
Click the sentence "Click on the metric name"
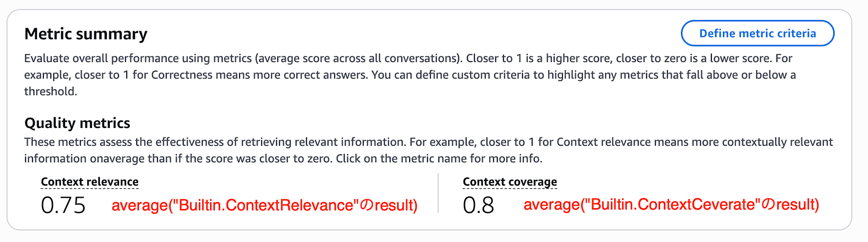pos(439,159)
